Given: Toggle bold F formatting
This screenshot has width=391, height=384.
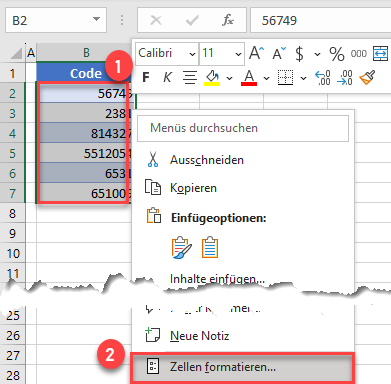Looking at the screenshot, I should [146, 78].
